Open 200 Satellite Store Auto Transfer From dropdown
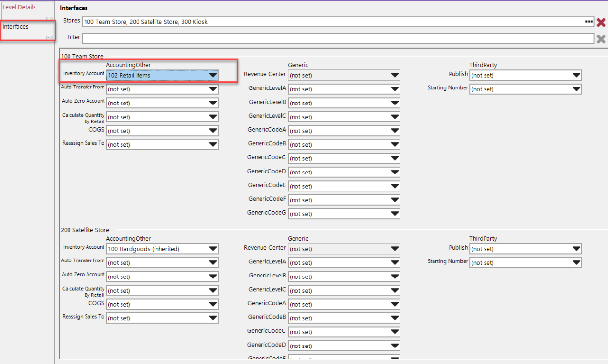The image size is (608, 364). pyautogui.click(x=162, y=263)
